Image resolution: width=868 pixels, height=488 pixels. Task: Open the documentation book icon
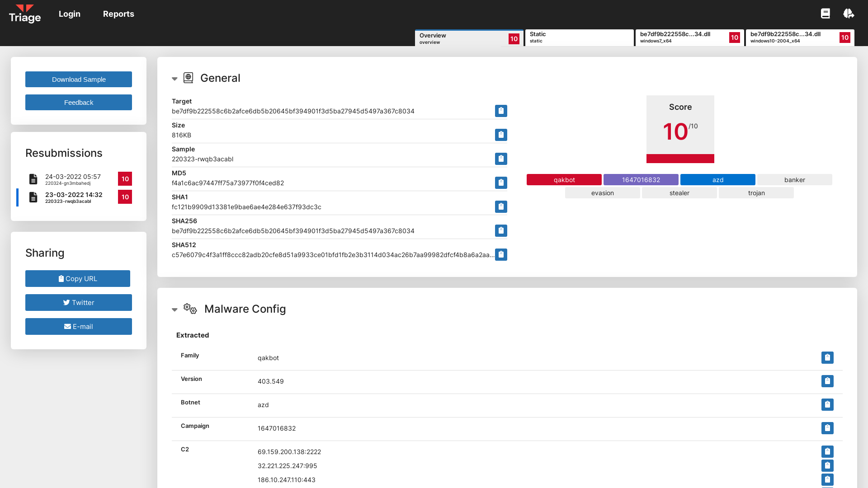826,14
